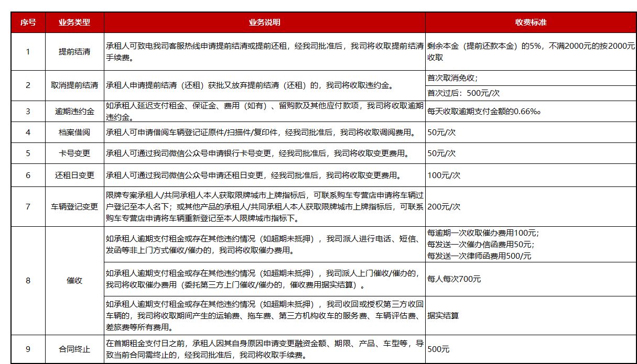Click the 逾期违约金 cell

click(74, 111)
